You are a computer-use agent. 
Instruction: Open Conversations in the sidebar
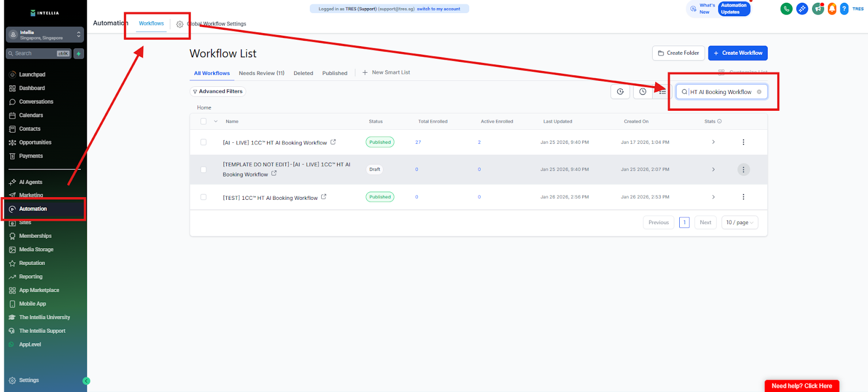(x=36, y=102)
